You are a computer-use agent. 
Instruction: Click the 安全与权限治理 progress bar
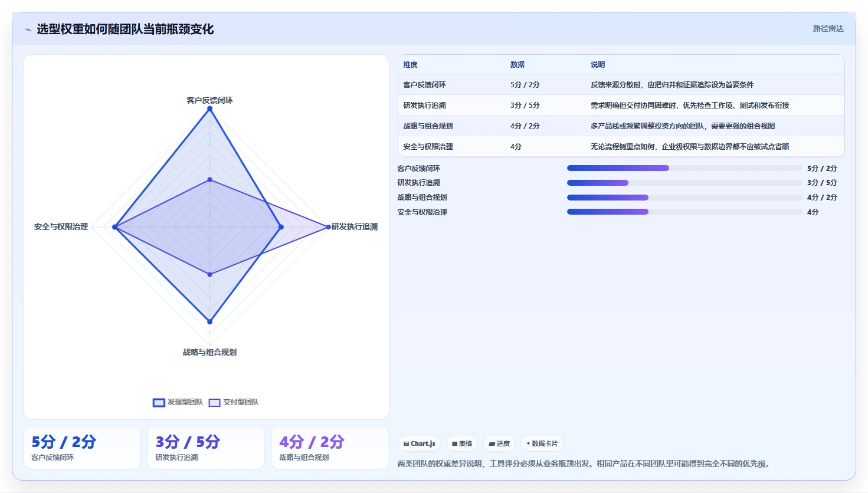[x=684, y=212]
